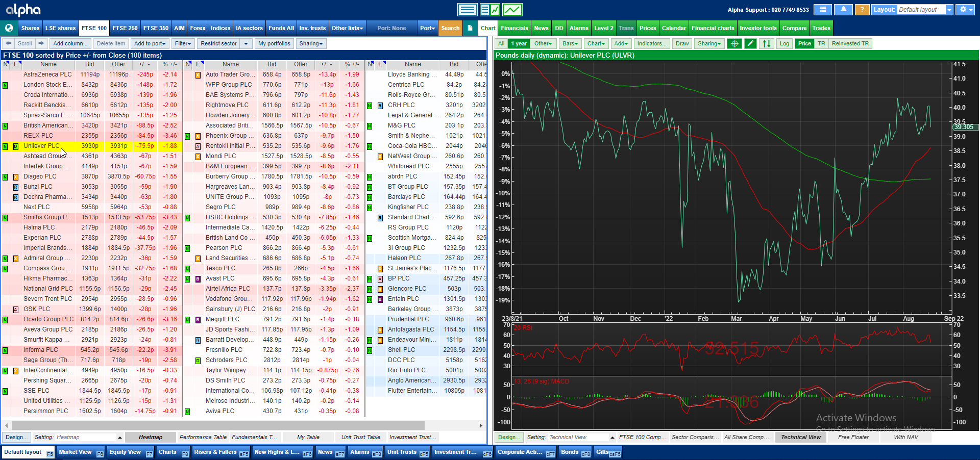Sort by the first Bid column header
Screen dimensions: 980x460
(90, 64)
